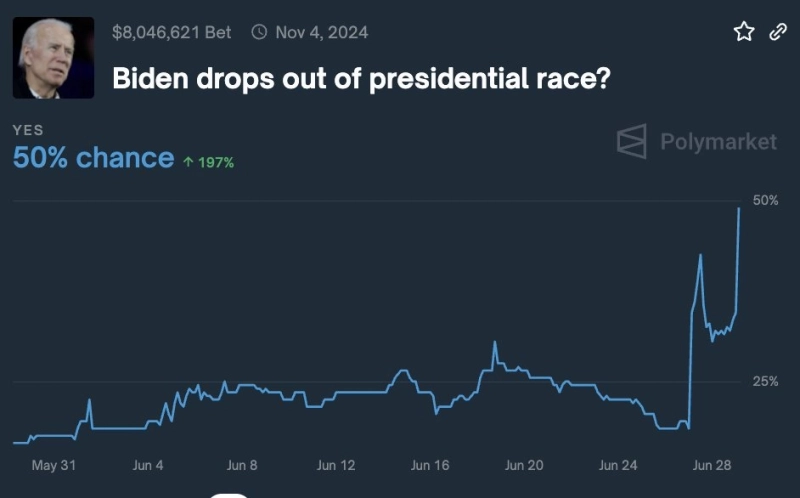
Task: Click the $8,046,621 Bet volume text
Action: point(171,32)
